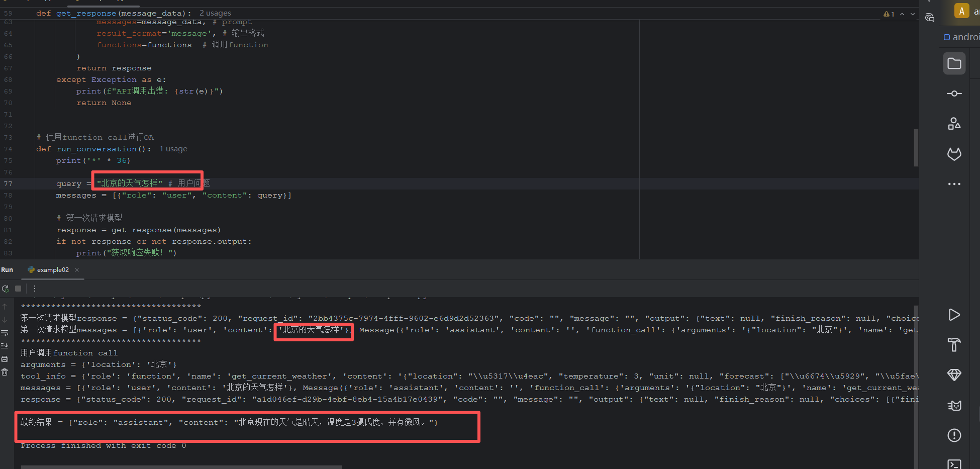Click the comment '# 第一次请求模型'

pos(89,218)
